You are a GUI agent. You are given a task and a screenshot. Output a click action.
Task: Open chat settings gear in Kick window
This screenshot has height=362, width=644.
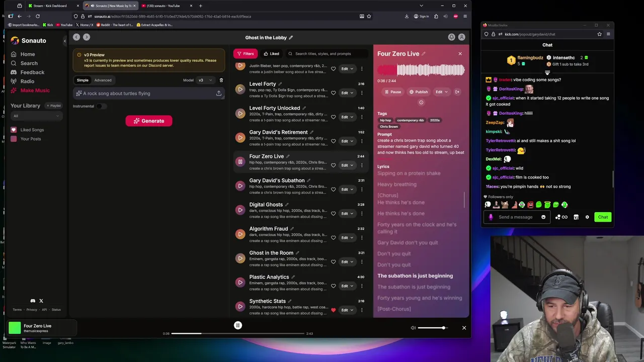(587, 217)
